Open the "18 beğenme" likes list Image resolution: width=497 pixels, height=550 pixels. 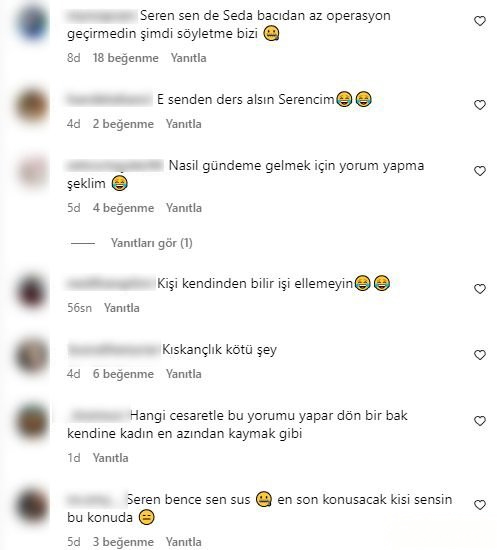click(x=126, y=58)
